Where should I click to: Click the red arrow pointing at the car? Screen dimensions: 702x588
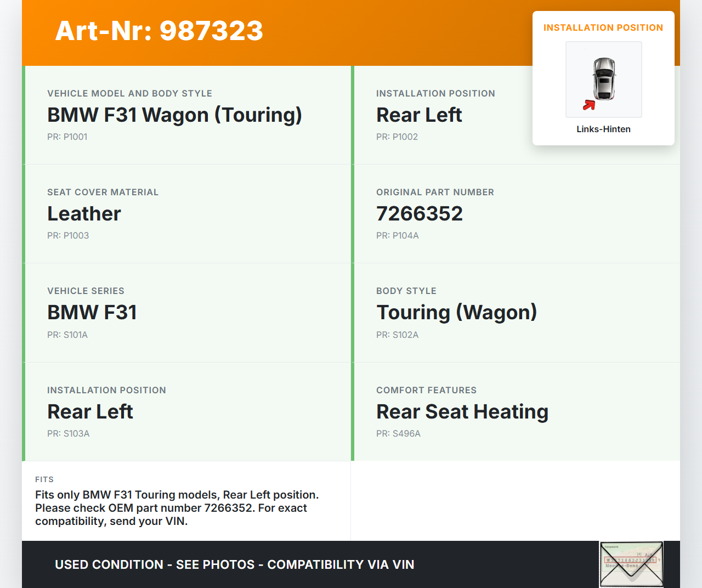point(589,105)
